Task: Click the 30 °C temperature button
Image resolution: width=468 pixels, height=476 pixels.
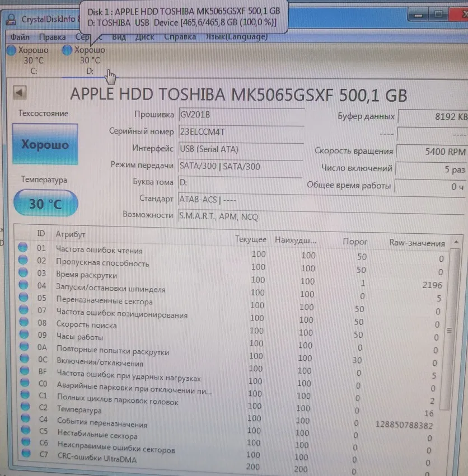Action: tap(45, 203)
